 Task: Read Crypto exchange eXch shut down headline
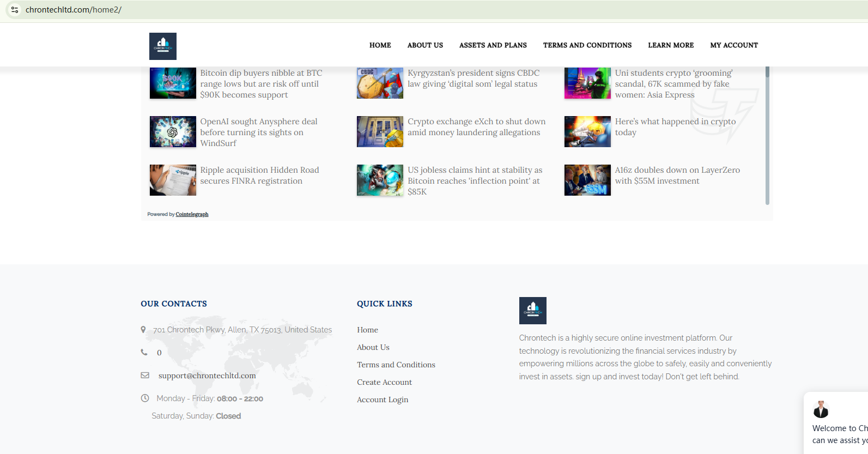pos(477,127)
